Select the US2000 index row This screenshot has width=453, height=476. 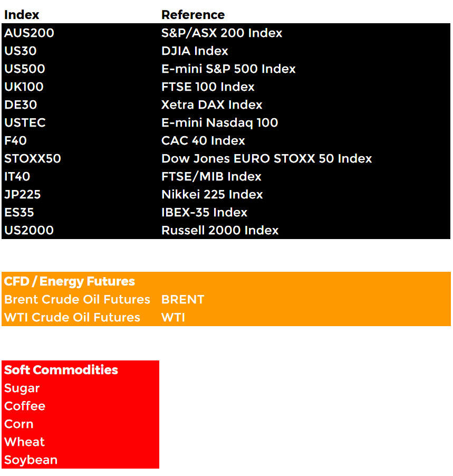[x=226, y=230]
